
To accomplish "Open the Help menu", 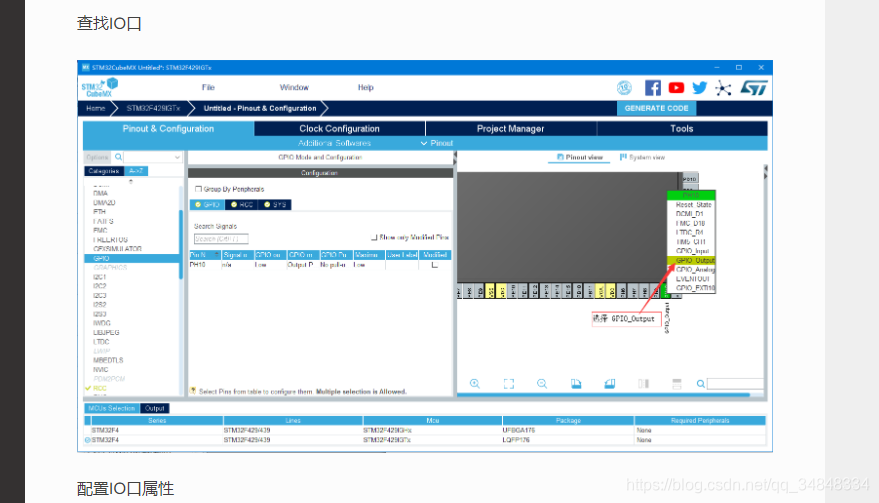I will [366, 87].
